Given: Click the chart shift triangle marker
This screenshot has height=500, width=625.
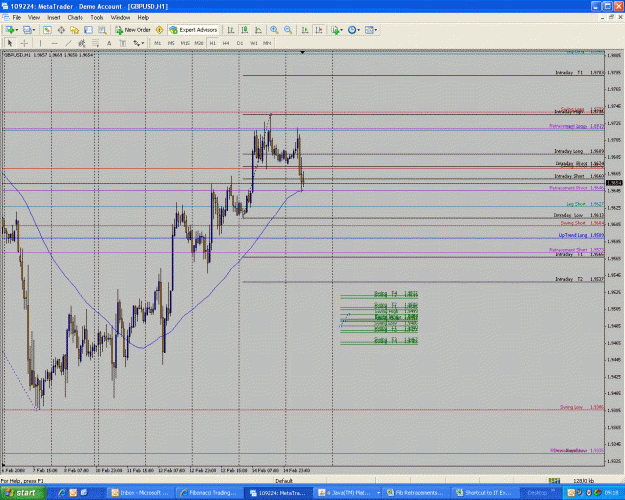Looking at the screenshot, I should point(303,52).
